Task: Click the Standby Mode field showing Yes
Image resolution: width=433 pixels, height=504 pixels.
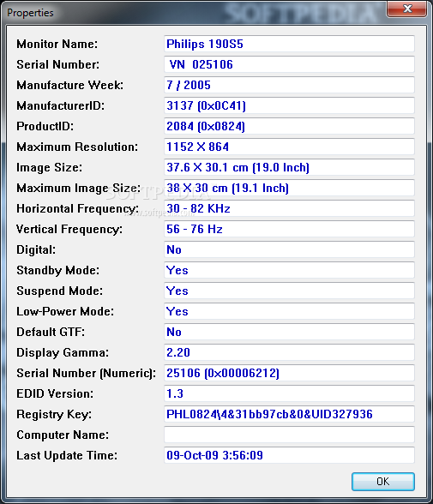Action: pos(289,270)
